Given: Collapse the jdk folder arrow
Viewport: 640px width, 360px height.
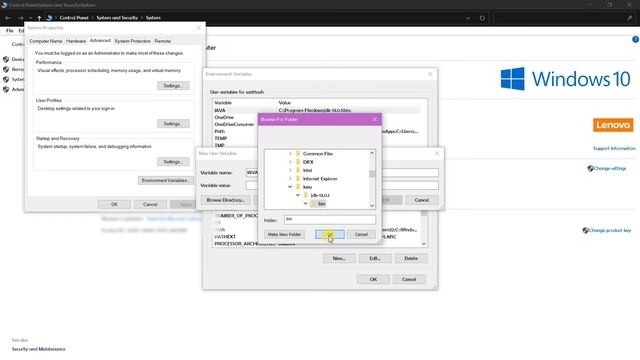Looking at the screenshot, I should point(298,195).
